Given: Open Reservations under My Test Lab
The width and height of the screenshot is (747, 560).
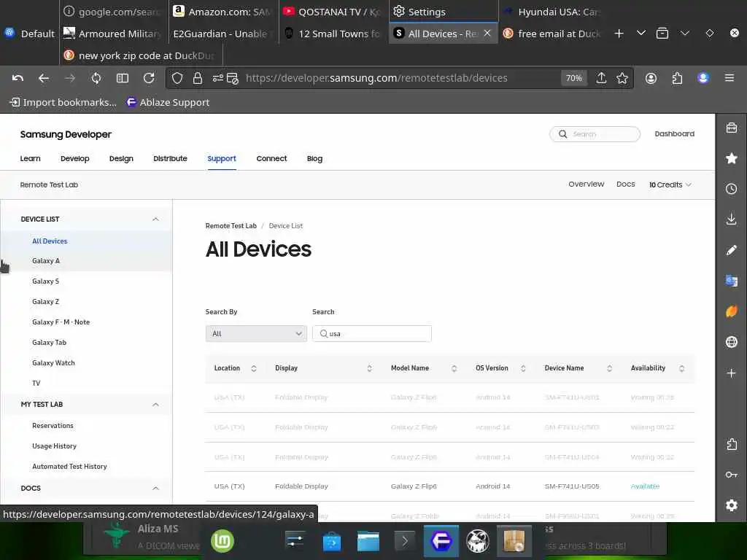Looking at the screenshot, I should tap(53, 426).
